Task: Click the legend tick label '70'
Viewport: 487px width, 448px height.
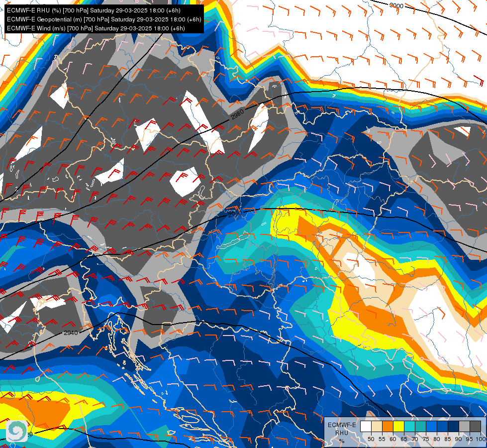Action: [x=415, y=439]
